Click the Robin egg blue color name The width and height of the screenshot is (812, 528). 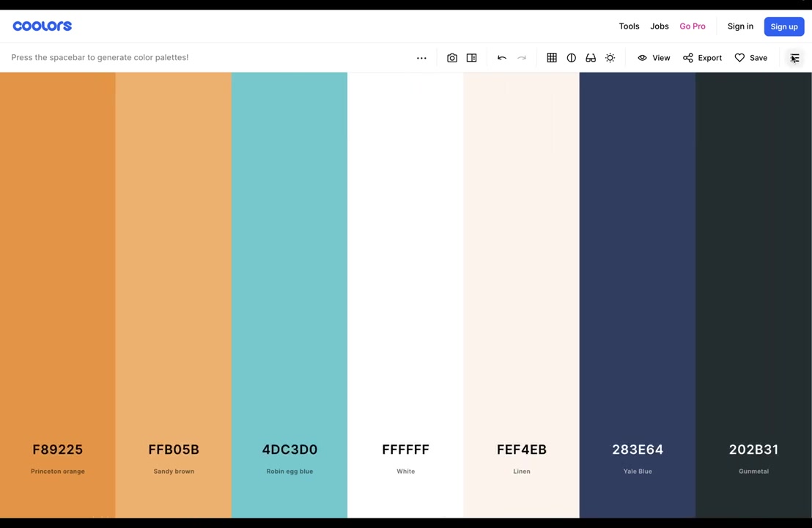coord(289,471)
